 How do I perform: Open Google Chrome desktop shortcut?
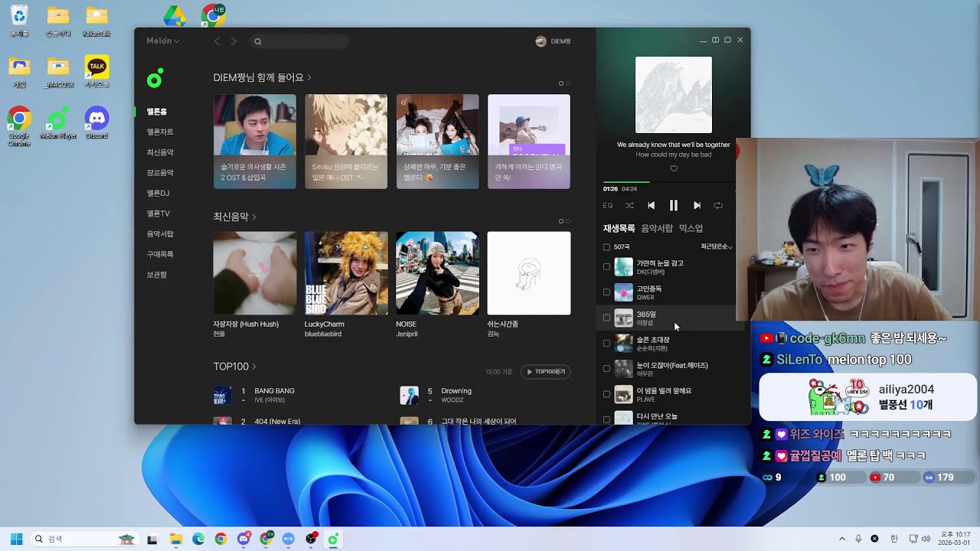click(x=19, y=127)
